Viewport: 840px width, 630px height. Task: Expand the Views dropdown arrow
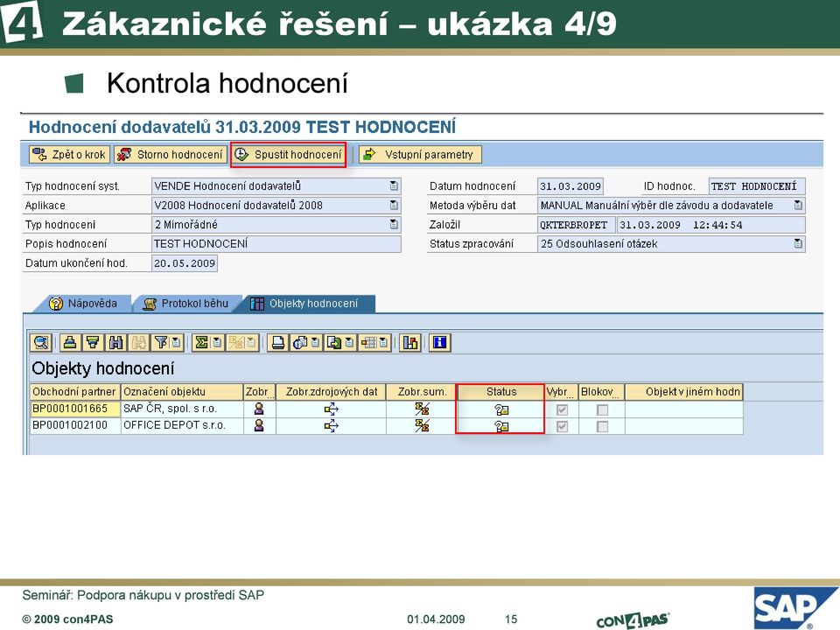(x=315, y=342)
